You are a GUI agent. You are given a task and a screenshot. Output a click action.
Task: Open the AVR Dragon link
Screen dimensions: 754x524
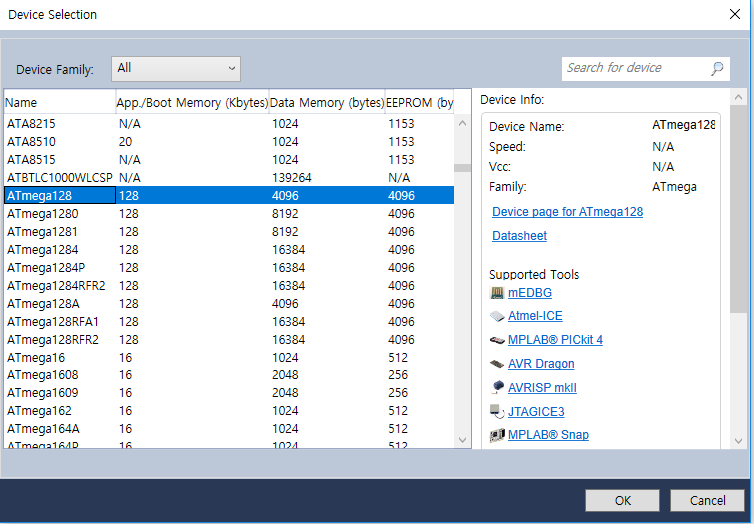[541, 364]
